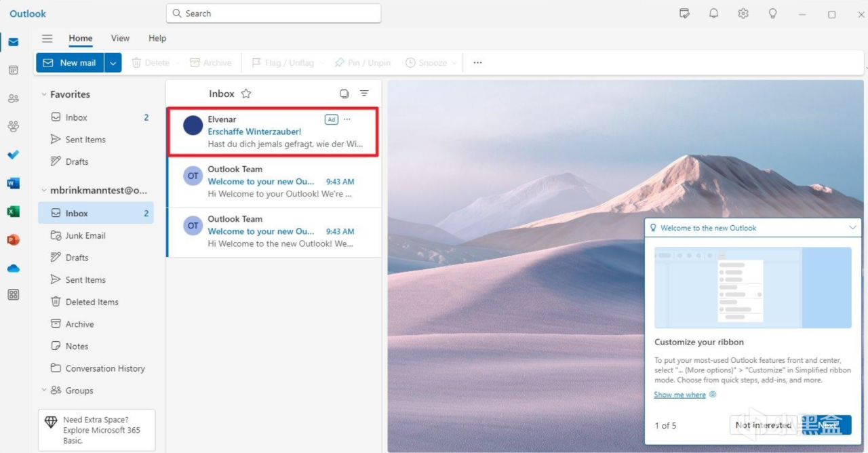Click the Delete toolbar button

pyautogui.click(x=151, y=62)
